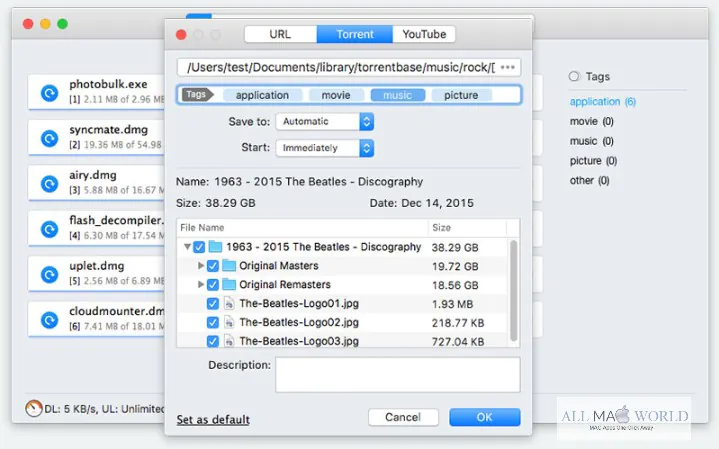Image resolution: width=719 pixels, height=449 pixels.
Task: Uncheck the Original Masters checkbox
Action: click(x=212, y=266)
